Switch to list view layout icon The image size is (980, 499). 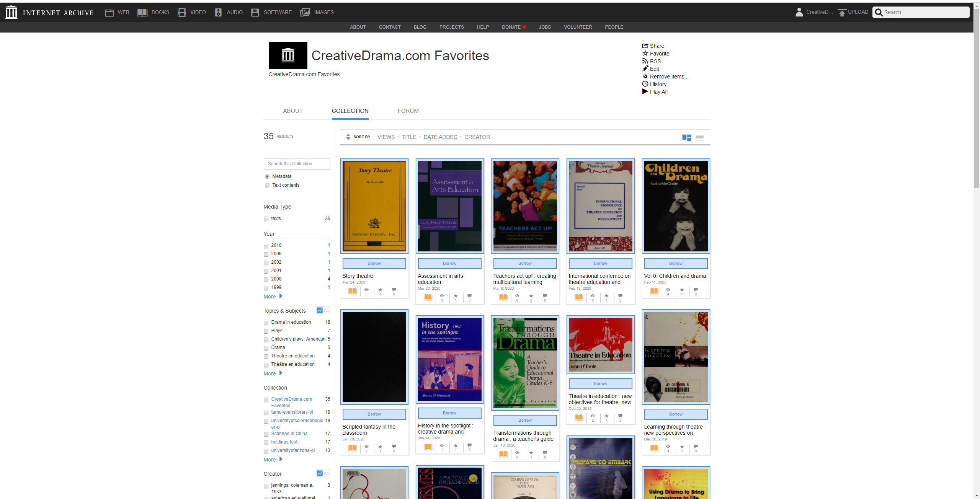point(699,138)
